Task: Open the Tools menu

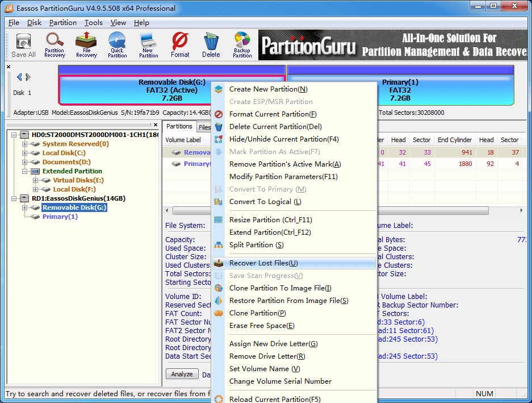Action: point(93,23)
